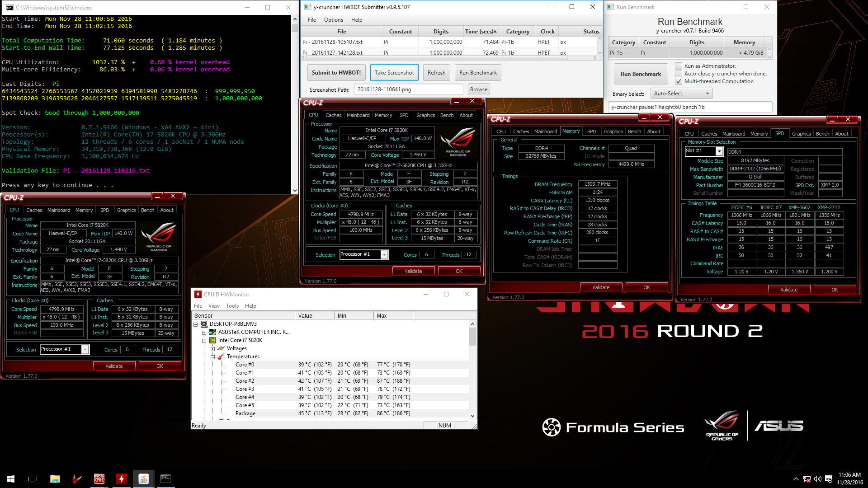Image resolution: width=868 pixels, height=488 pixels.
Task: Collapse the Intel Core i7 5820K node
Action: (x=204, y=340)
